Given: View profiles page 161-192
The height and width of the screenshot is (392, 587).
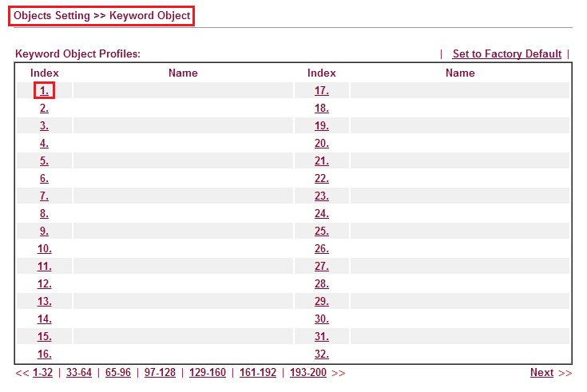Looking at the screenshot, I should (x=258, y=373).
